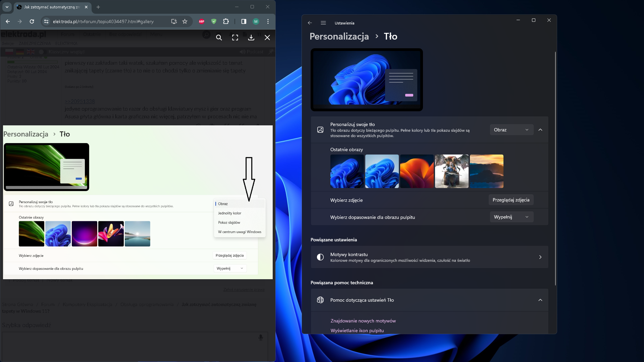Image resolution: width=644 pixels, height=362 pixels.
Task: Open the Znajdowanie nowych motywów link
Action: coord(363,321)
